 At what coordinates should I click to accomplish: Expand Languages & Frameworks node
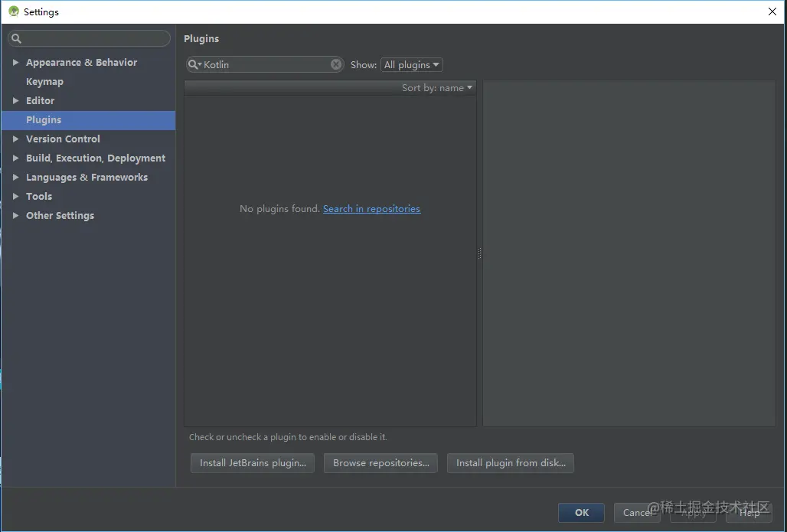click(x=15, y=177)
